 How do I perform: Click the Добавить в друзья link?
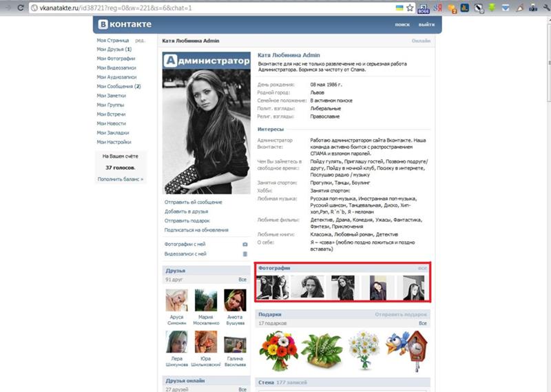(186, 212)
